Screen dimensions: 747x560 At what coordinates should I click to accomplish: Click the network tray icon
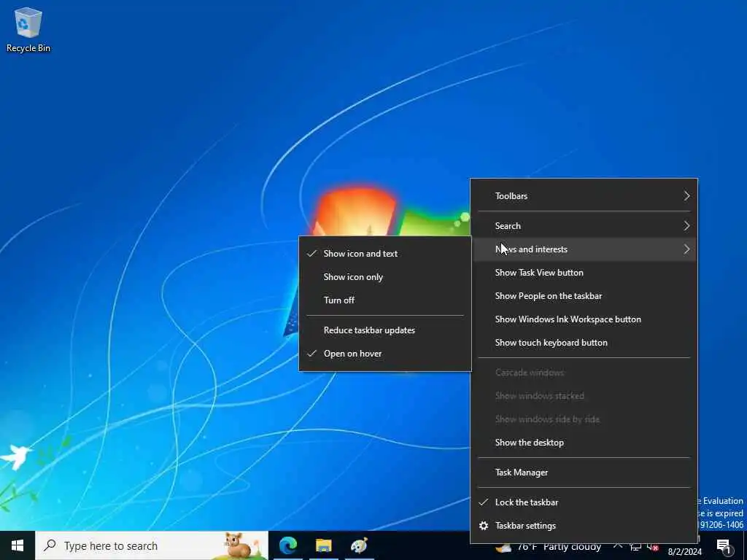(x=635, y=548)
